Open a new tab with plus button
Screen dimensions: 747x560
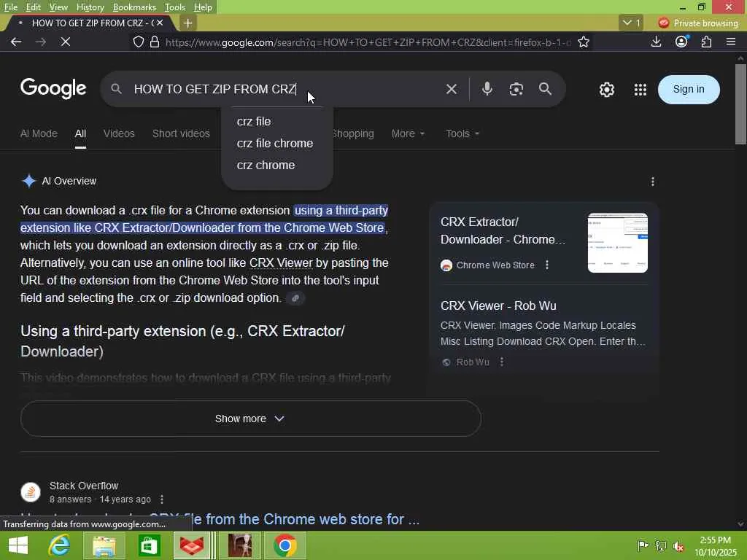tap(188, 23)
